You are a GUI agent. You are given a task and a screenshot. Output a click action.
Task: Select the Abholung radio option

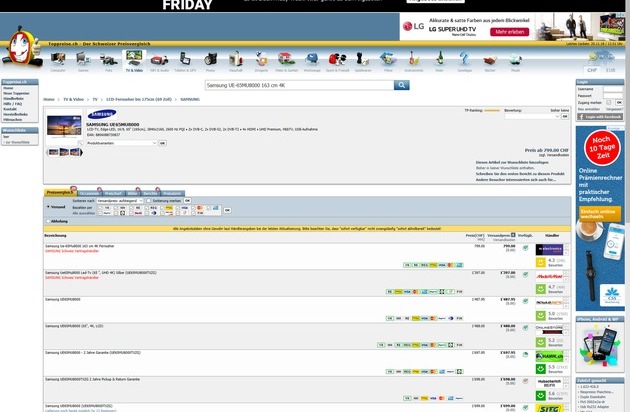48,221
